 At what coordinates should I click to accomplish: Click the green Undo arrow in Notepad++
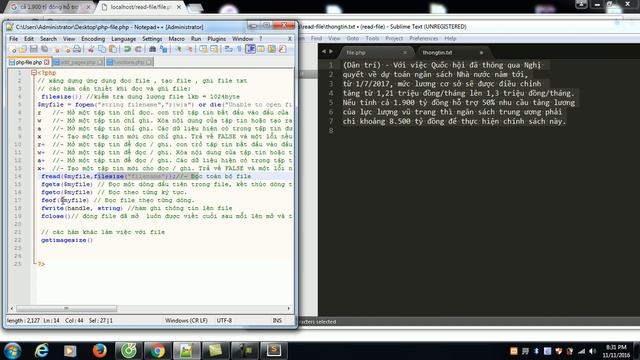(x=127, y=49)
